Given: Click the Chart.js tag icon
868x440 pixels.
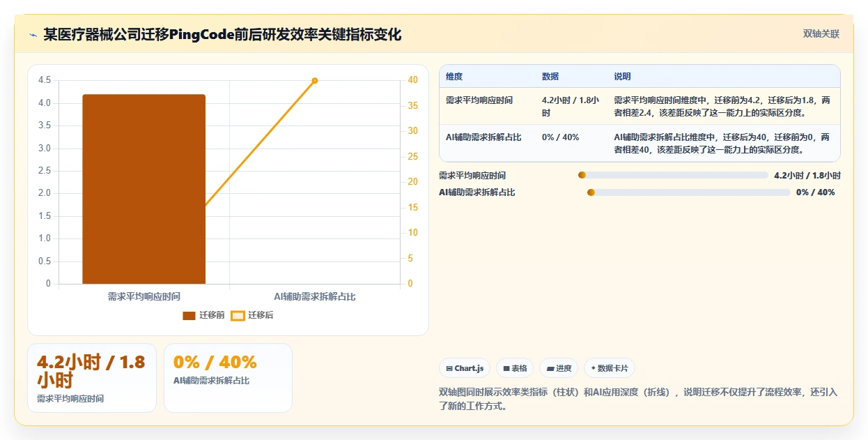Looking at the screenshot, I should [449, 368].
